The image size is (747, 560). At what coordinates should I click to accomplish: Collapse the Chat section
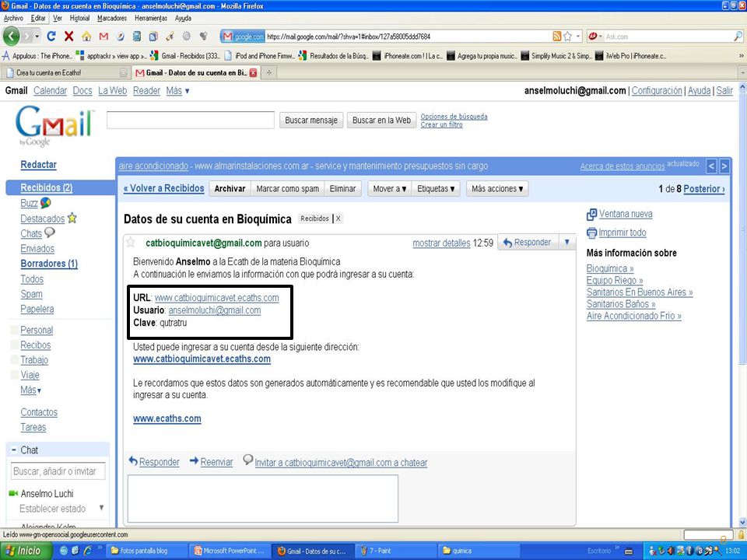[x=14, y=450]
